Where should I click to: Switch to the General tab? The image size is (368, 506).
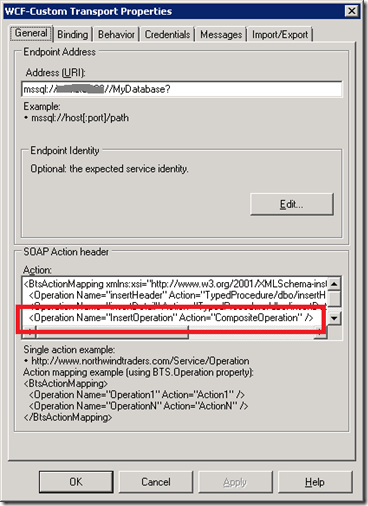(x=31, y=33)
